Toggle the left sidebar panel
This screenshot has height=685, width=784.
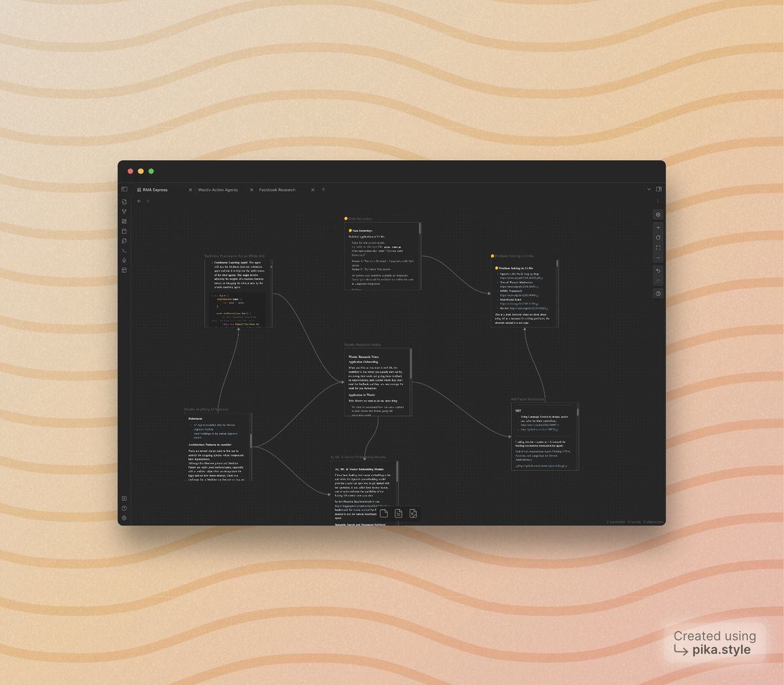click(124, 189)
